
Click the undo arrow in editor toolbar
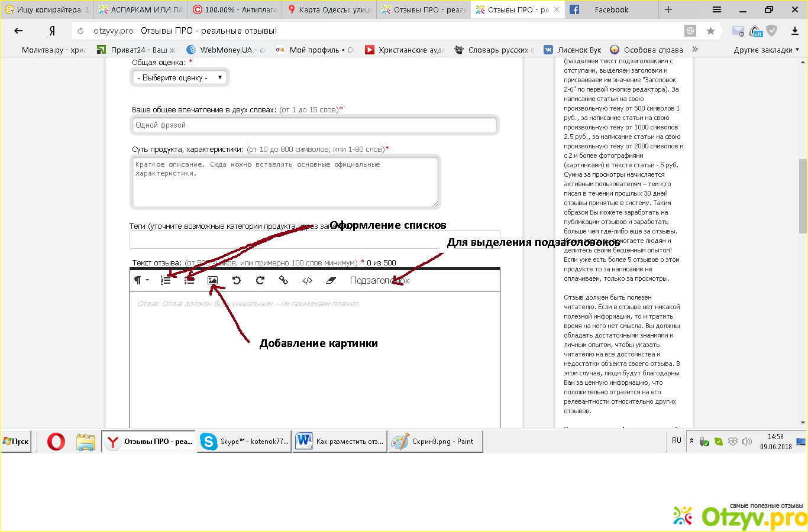pos(237,280)
